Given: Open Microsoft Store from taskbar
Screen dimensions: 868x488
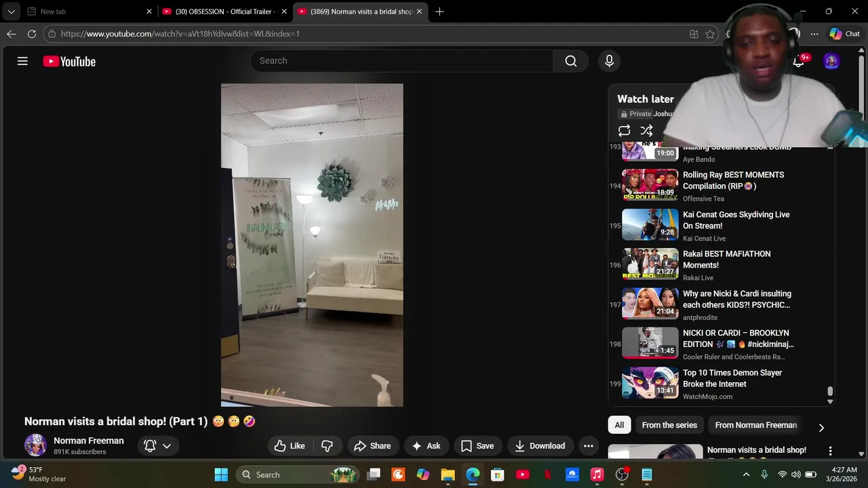Looking at the screenshot, I should pos(497,474).
